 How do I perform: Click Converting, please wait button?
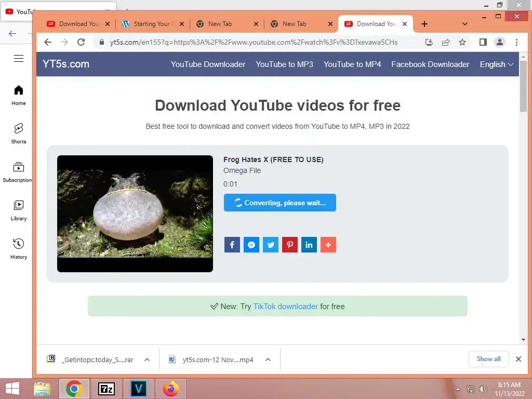click(x=280, y=203)
